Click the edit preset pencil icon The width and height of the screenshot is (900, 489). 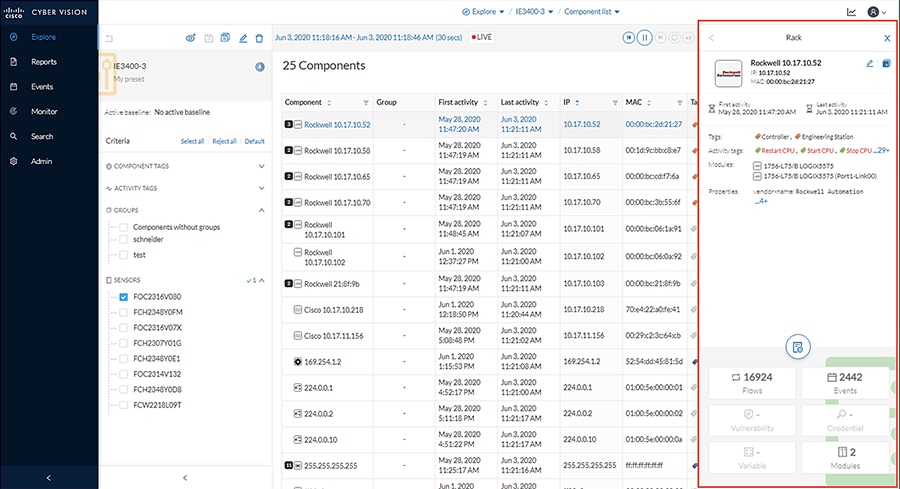point(243,38)
